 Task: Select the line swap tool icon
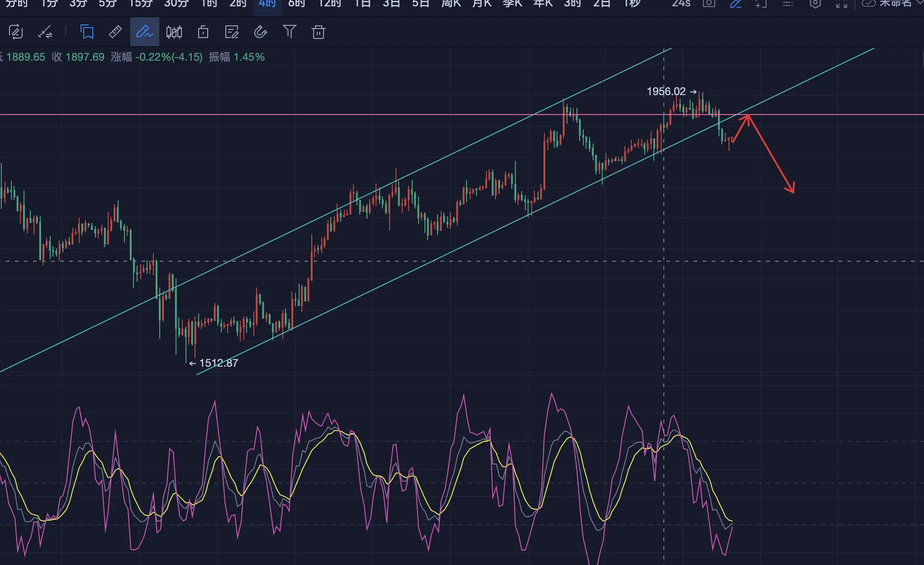point(45,32)
